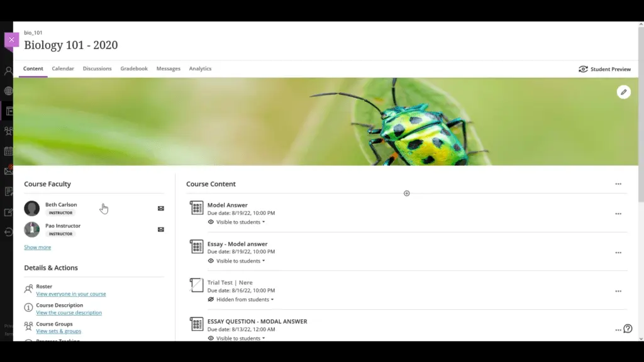Screen dimensions: 644x362
Task: Open the Messages envelope icon in the sidebar
Action: pos(8,171)
